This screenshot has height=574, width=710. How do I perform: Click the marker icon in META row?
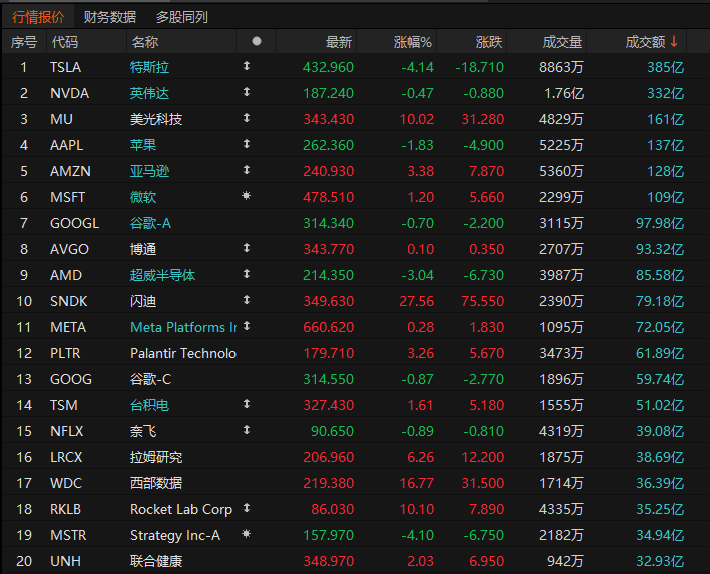(247, 326)
